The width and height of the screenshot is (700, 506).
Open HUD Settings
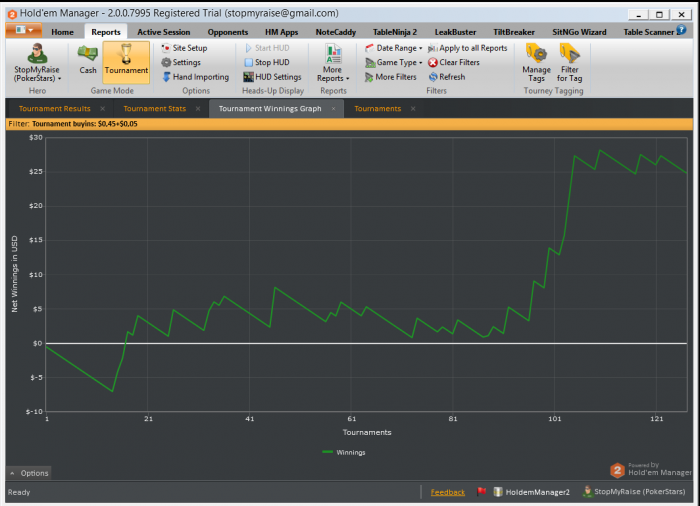(272, 77)
